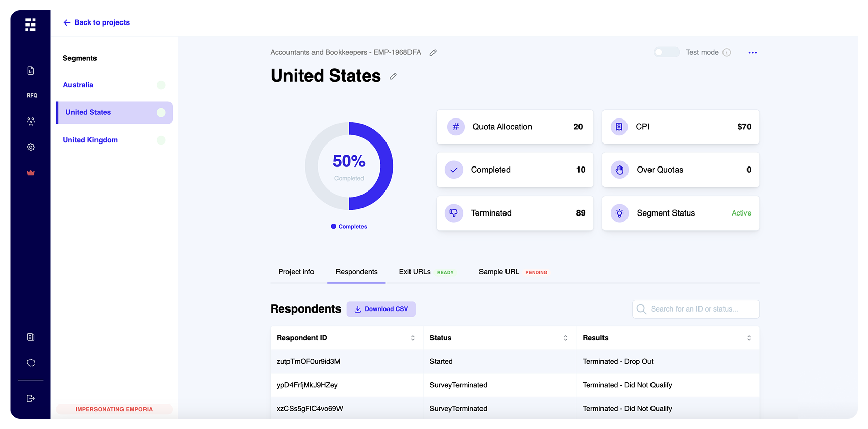868x429 pixels.
Task: Toggle Test mode switch
Action: pos(667,52)
